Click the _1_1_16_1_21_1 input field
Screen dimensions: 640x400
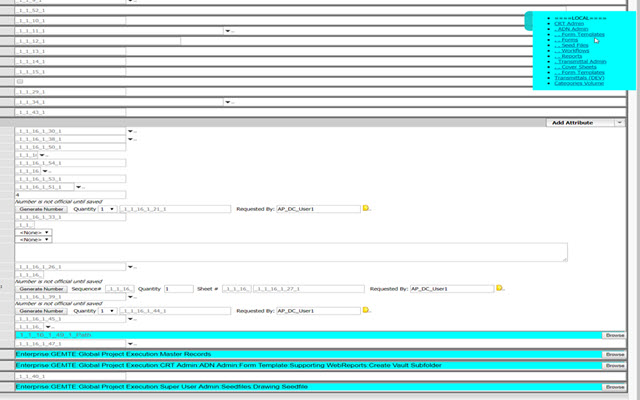tap(175, 209)
